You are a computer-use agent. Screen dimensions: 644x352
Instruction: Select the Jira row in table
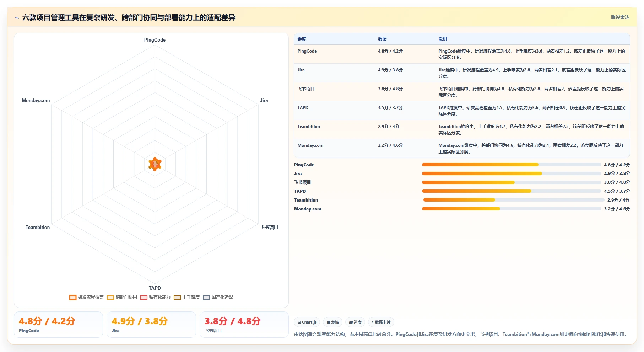coord(462,73)
